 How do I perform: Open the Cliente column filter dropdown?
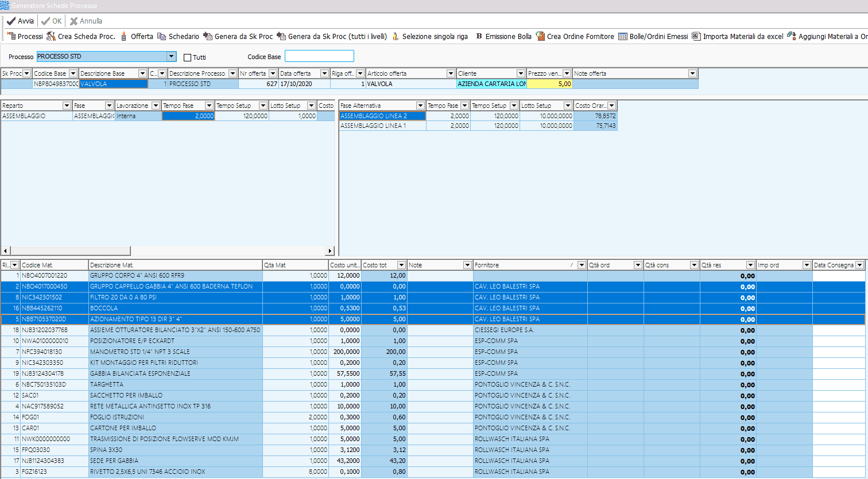coord(521,73)
